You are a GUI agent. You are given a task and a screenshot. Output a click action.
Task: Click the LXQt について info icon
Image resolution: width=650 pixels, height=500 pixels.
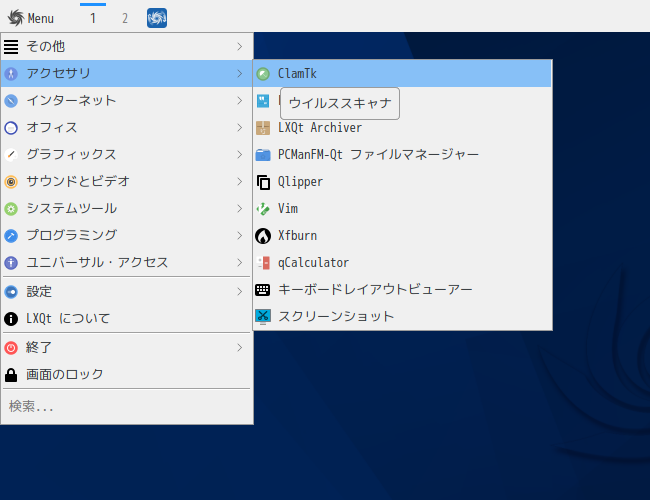tap(11, 319)
